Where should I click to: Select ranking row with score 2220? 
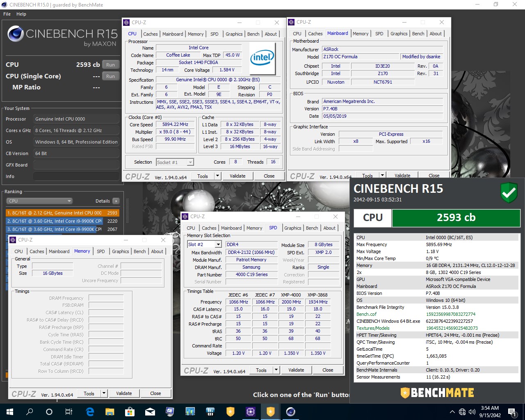[62, 221]
